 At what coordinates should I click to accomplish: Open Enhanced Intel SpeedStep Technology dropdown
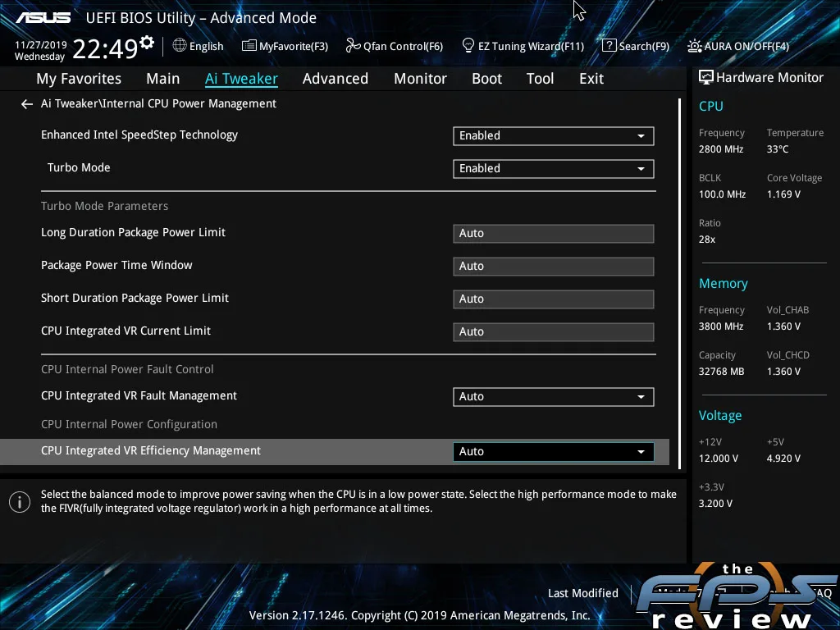click(554, 136)
